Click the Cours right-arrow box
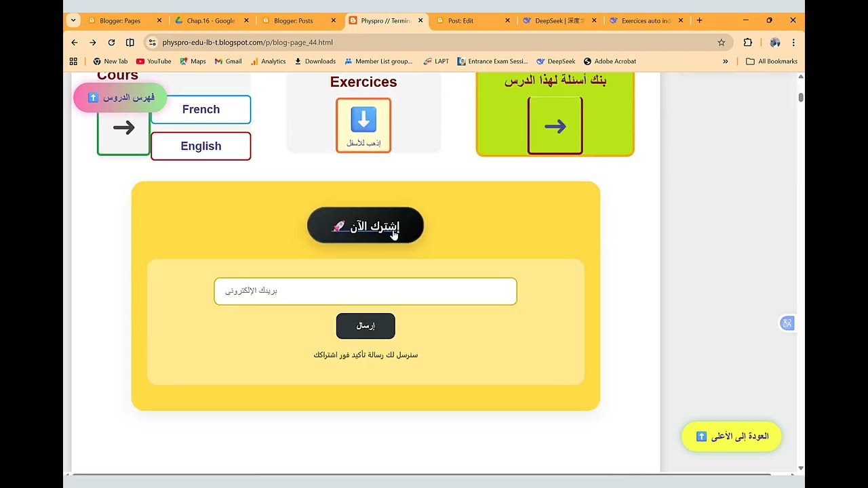 coord(123,128)
